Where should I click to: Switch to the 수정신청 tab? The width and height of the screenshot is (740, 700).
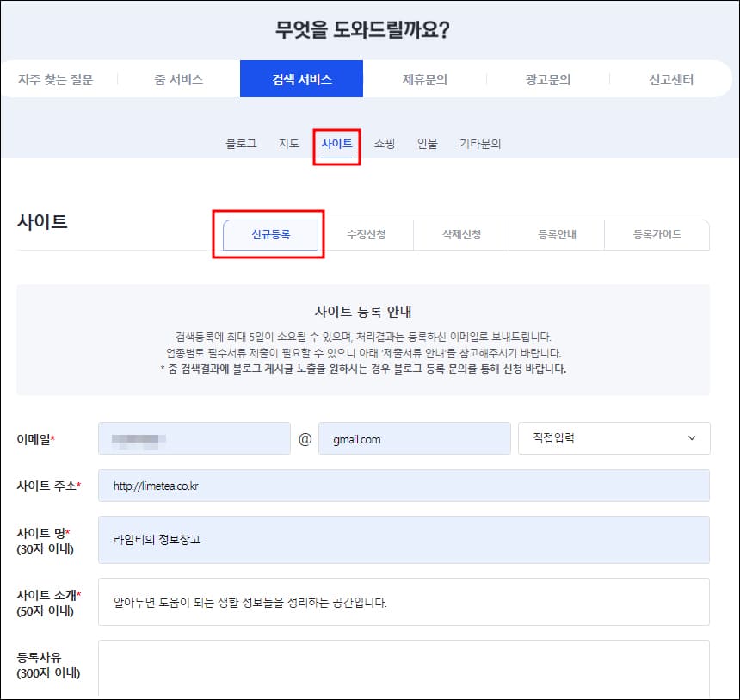(x=365, y=233)
